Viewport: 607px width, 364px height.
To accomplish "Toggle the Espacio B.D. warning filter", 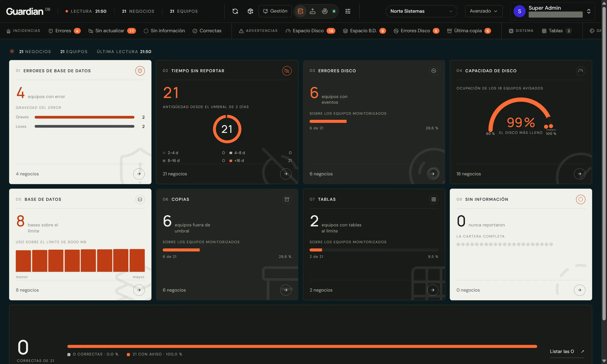I will click(364, 31).
